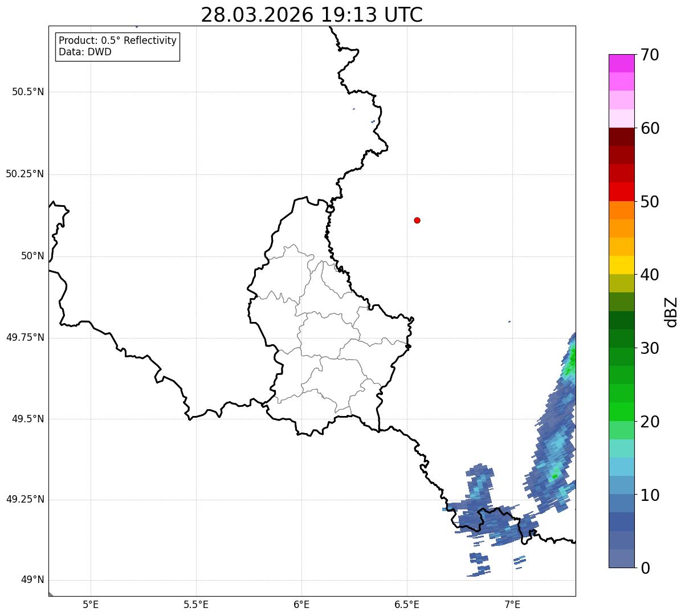The height and width of the screenshot is (616, 685).
Task: Click the yellow swatch above 40 dBZ
Action: [x=621, y=265]
